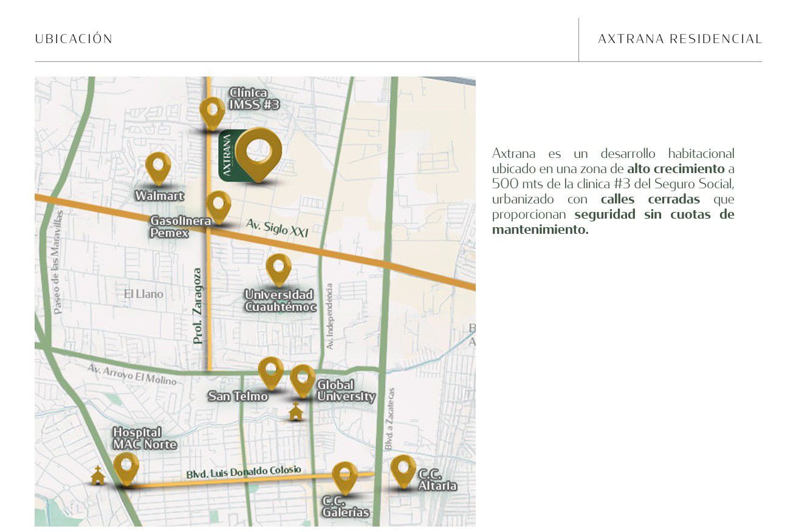Click the Prol. Zaragoza street label
The height and width of the screenshot is (532, 799).
point(197,306)
